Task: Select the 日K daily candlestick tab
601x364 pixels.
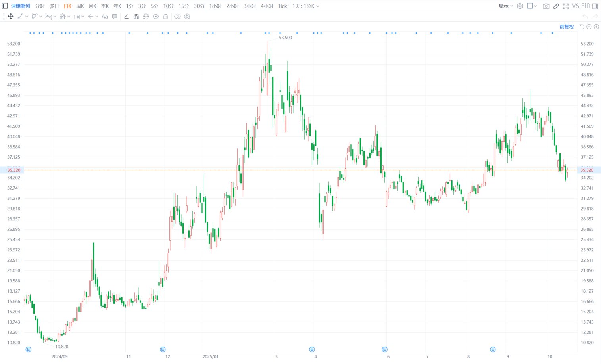Action: point(68,6)
